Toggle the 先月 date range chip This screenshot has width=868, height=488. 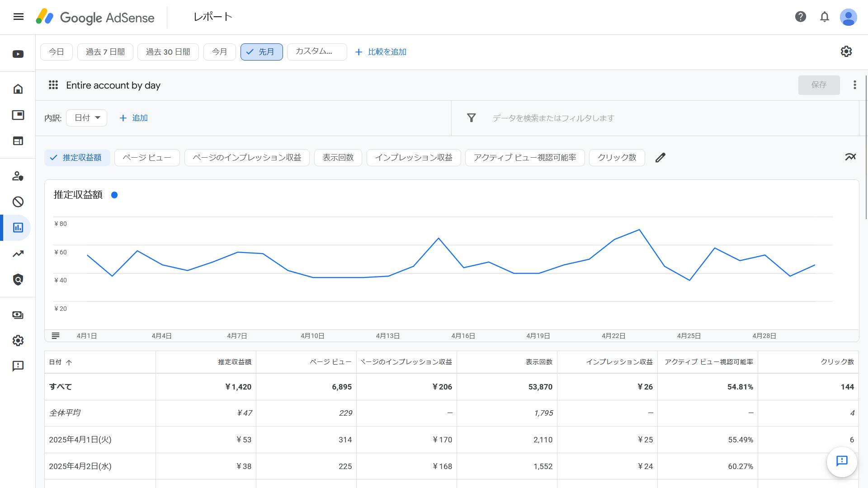coord(261,52)
